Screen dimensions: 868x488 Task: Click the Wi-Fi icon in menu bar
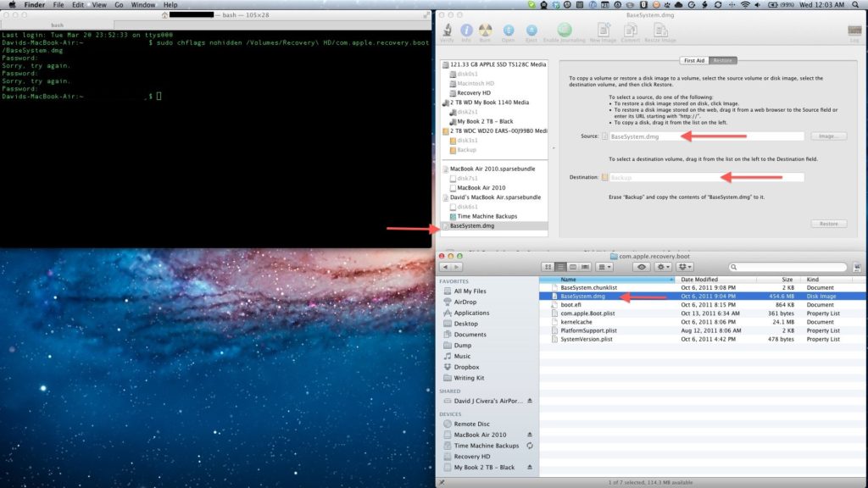tap(746, 5)
